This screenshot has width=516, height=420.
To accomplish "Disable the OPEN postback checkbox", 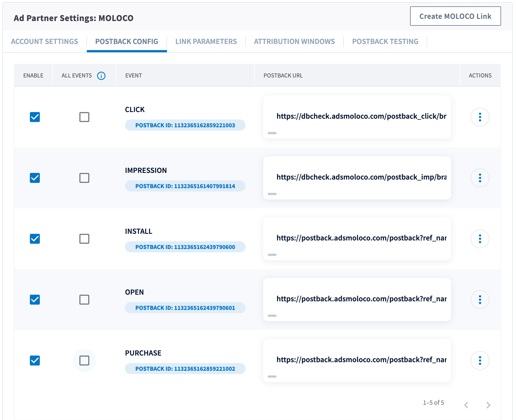I will click(x=35, y=300).
